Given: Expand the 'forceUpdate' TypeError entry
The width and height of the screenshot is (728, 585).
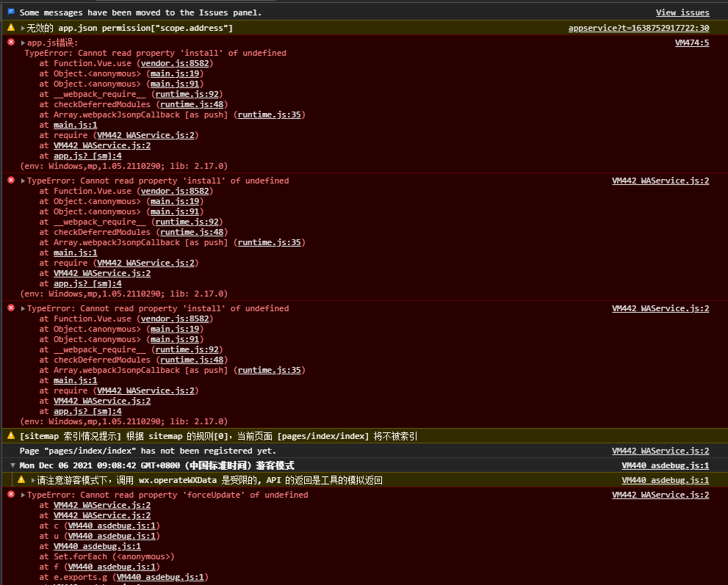Looking at the screenshot, I should point(23,495).
